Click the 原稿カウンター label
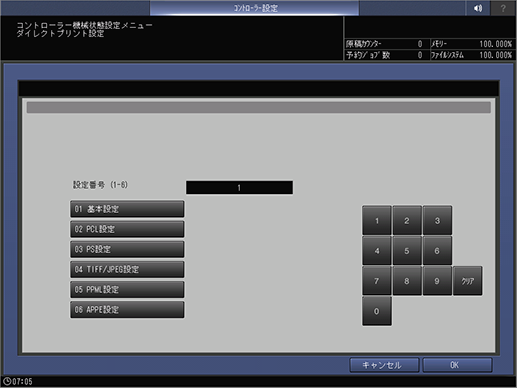This screenshot has width=517, height=388. 364,44
